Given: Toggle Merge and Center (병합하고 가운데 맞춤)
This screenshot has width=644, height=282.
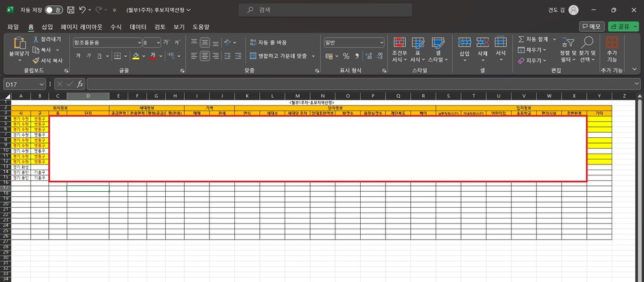Looking at the screenshot, I should tap(278, 56).
